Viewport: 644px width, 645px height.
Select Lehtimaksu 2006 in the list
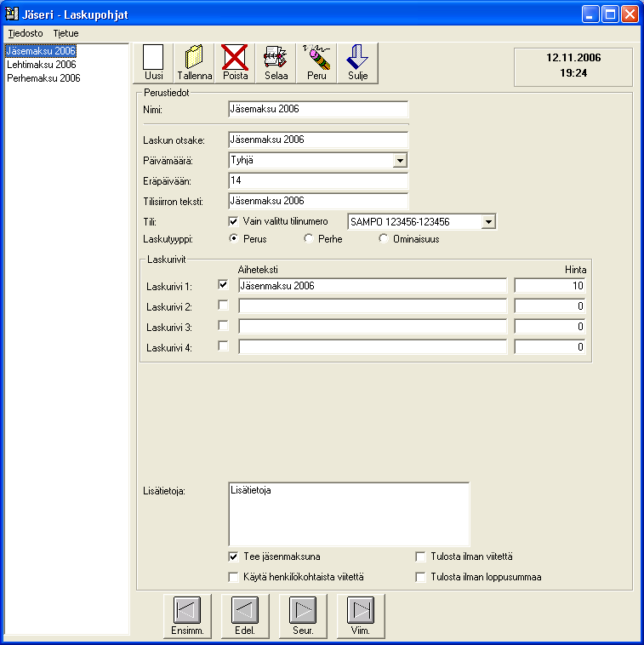tap(42, 65)
